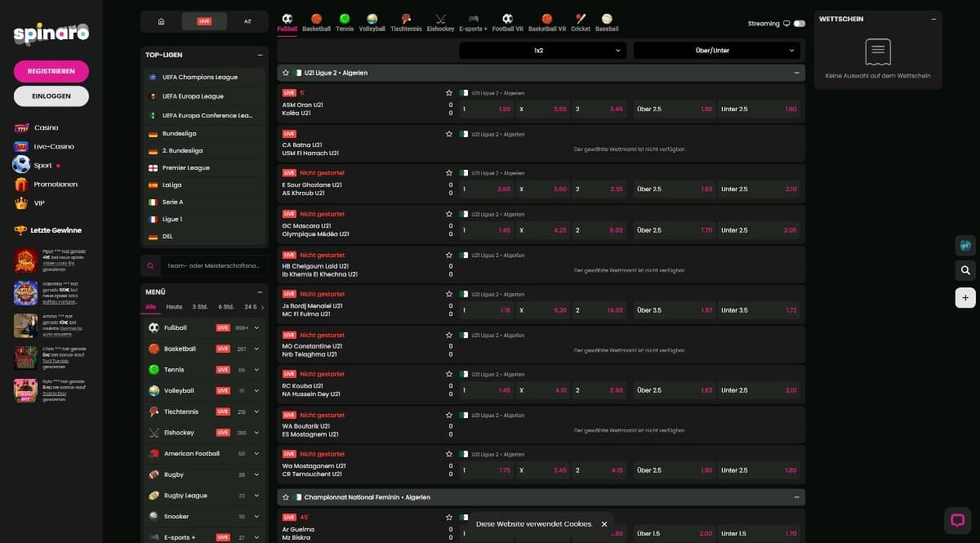980x543 pixels.
Task: Dismiss the cookie notice with X
Action: coord(604,524)
